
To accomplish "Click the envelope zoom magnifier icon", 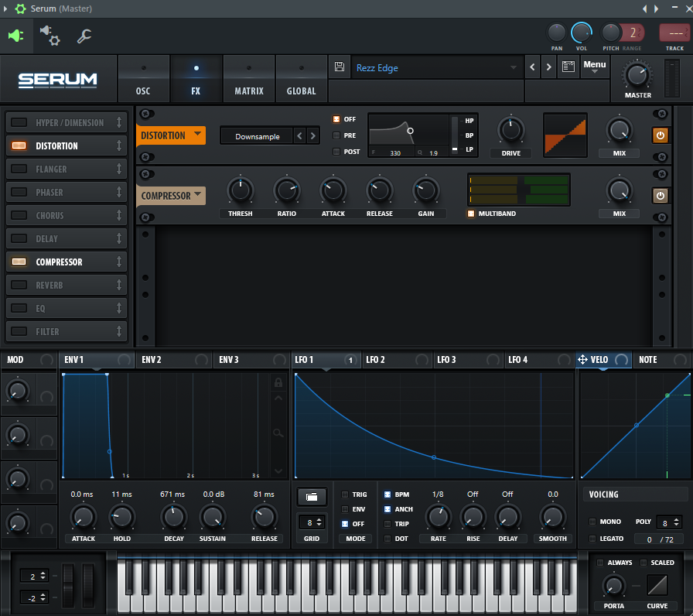I will click(278, 433).
